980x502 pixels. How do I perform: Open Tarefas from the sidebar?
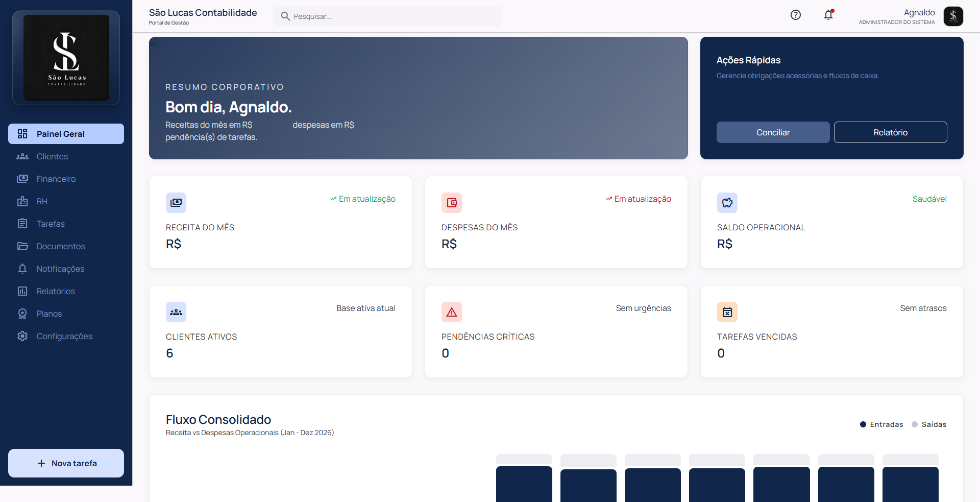66,224
